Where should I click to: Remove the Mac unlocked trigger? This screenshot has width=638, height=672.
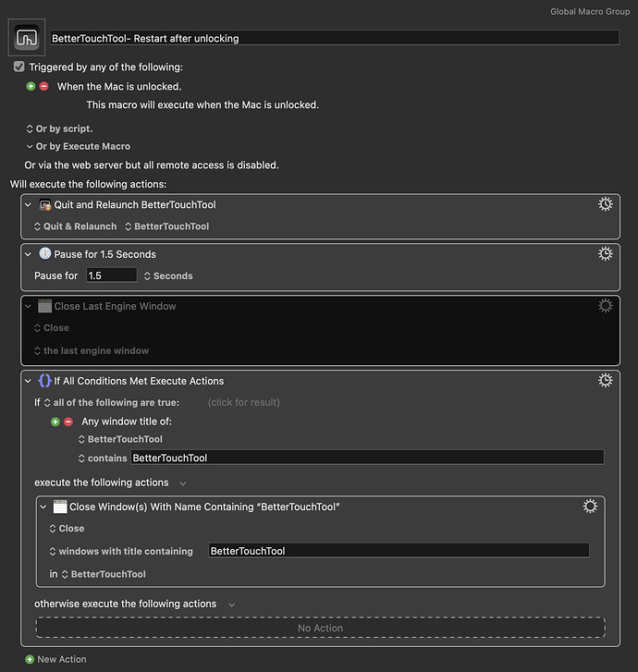pyautogui.click(x=44, y=86)
